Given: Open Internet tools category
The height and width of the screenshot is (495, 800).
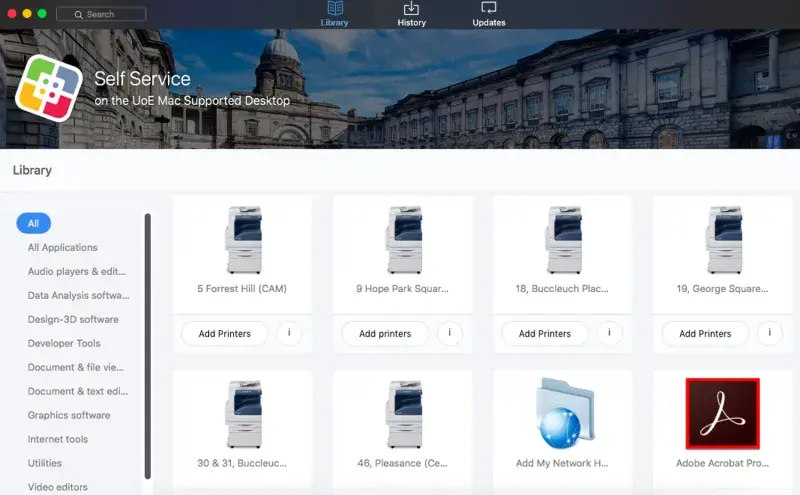Looking at the screenshot, I should 58,439.
